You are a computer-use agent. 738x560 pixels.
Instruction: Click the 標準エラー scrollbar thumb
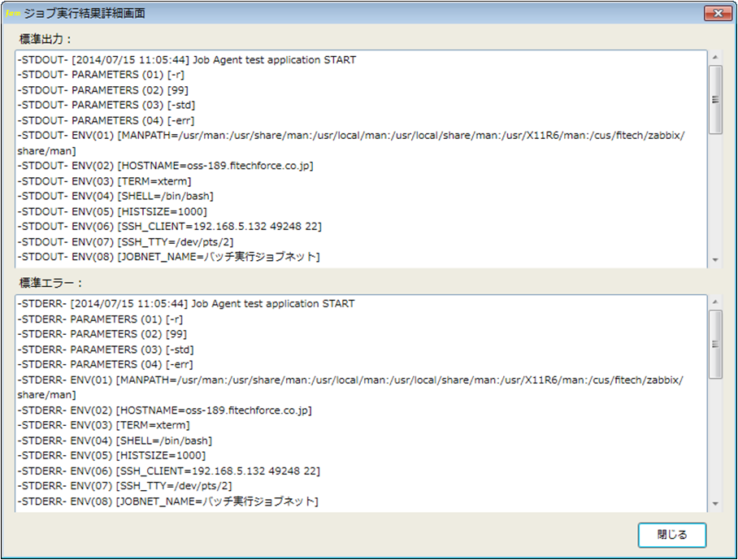coord(715,344)
